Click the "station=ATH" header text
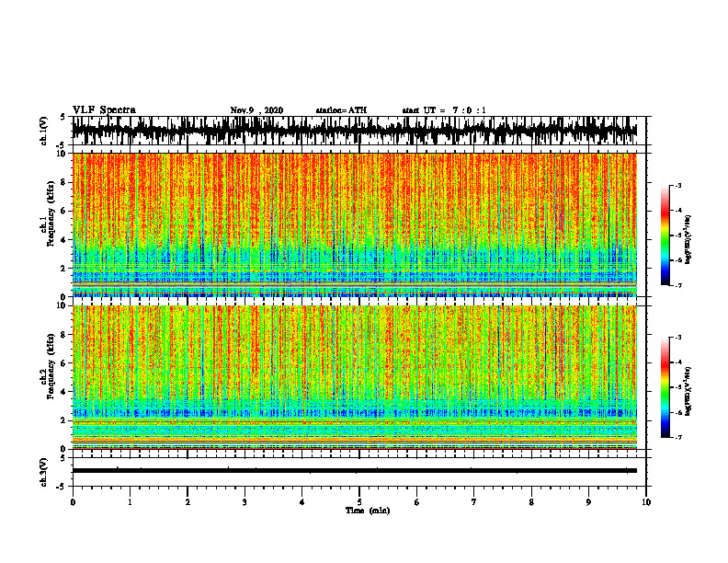Viewport: 728px width, 563px height. coord(341,110)
